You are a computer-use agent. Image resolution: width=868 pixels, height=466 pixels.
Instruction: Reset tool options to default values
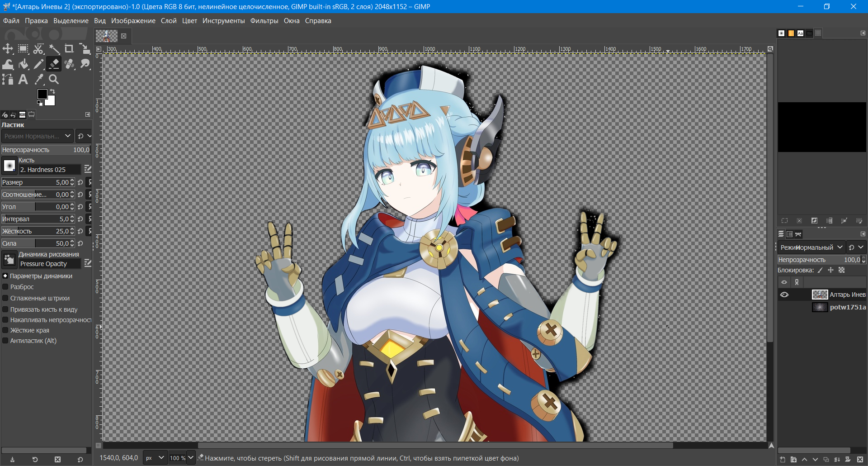(80, 459)
